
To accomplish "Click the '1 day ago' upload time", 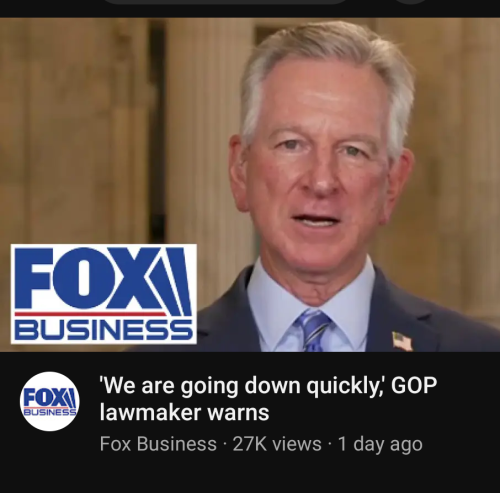I will coord(380,444).
